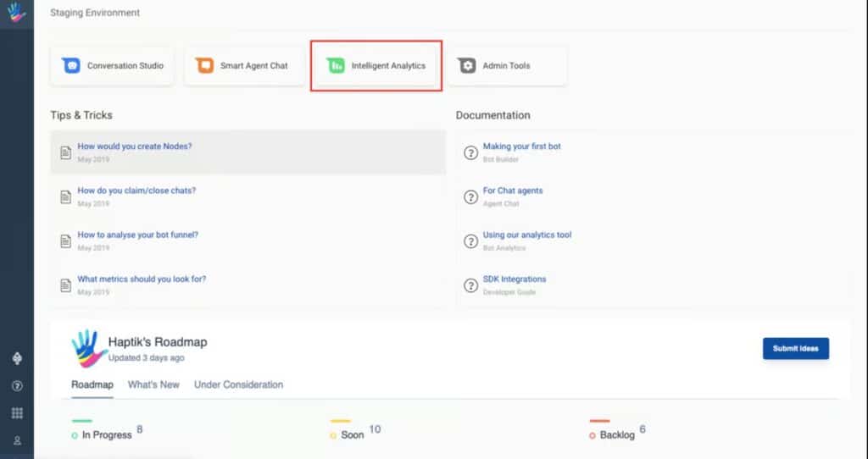Open "Making your first bot" documentation
Screen dimensions: 868x459
(x=521, y=147)
